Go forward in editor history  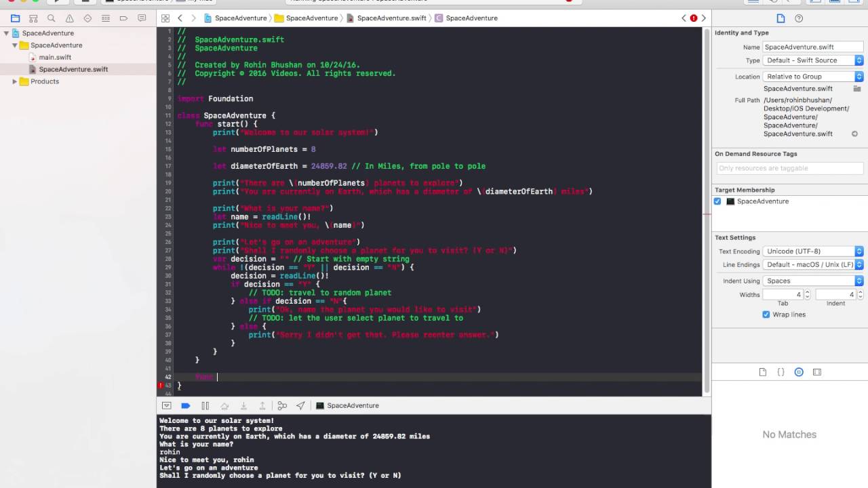click(194, 18)
